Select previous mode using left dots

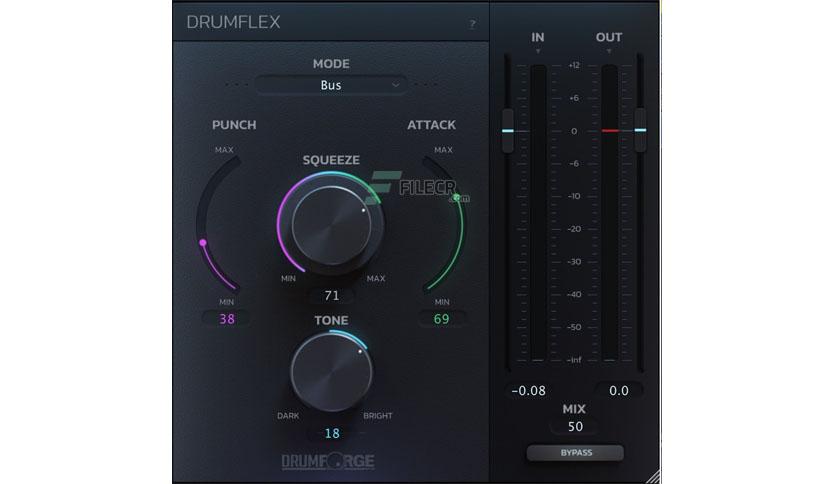pyautogui.click(x=237, y=85)
